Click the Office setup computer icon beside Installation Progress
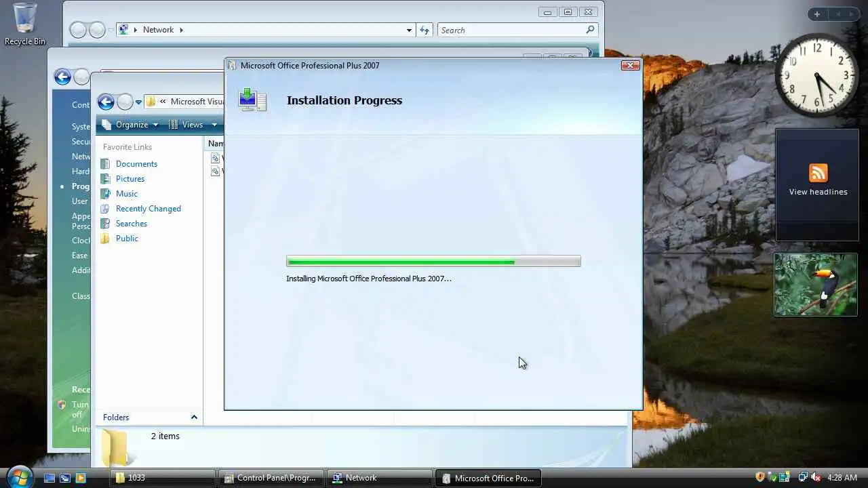The image size is (868, 488). [252, 100]
